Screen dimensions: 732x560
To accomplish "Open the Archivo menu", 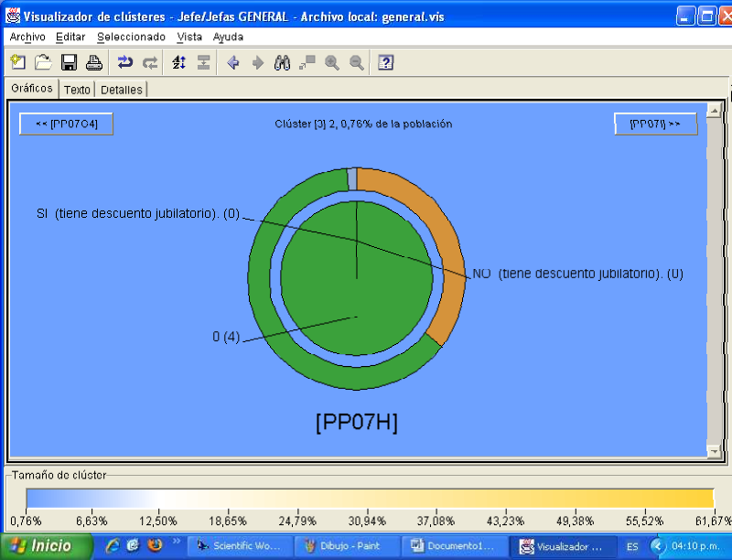I will click(27, 37).
